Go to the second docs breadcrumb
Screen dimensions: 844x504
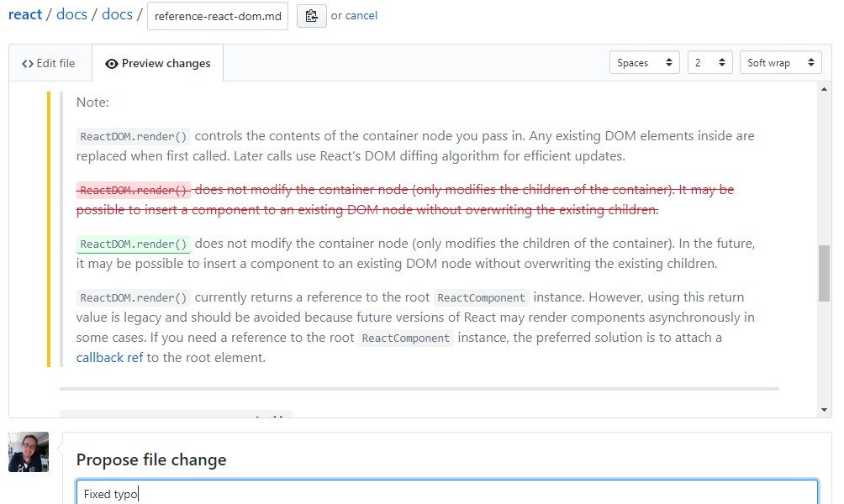click(117, 14)
